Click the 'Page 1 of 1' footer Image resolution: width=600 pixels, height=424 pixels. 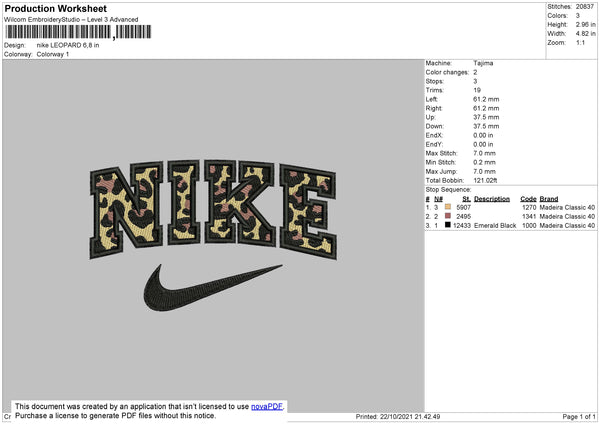point(579,417)
